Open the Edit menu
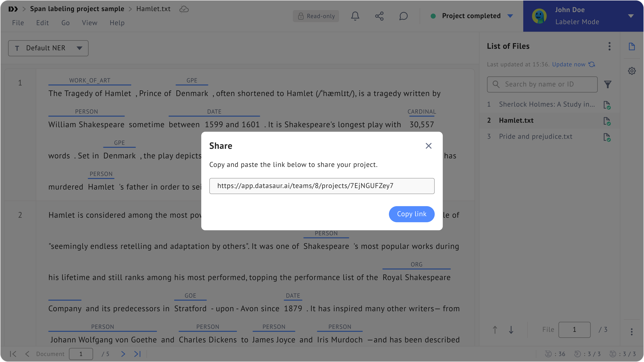 (42, 23)
